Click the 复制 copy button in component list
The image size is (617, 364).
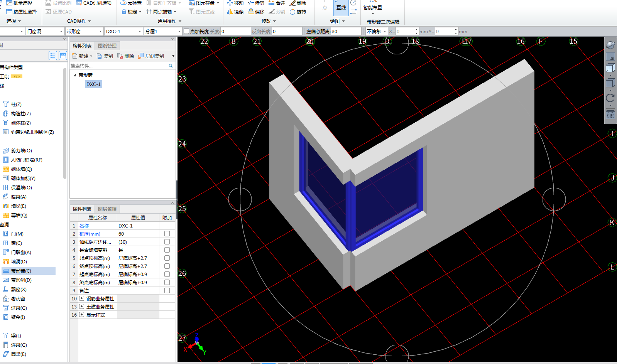[105, 56]
